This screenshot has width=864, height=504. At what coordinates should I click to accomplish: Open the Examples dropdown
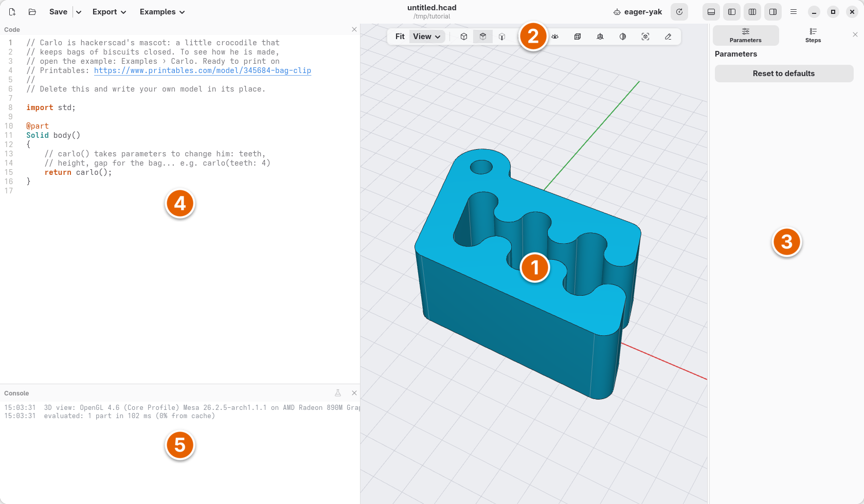162,12
